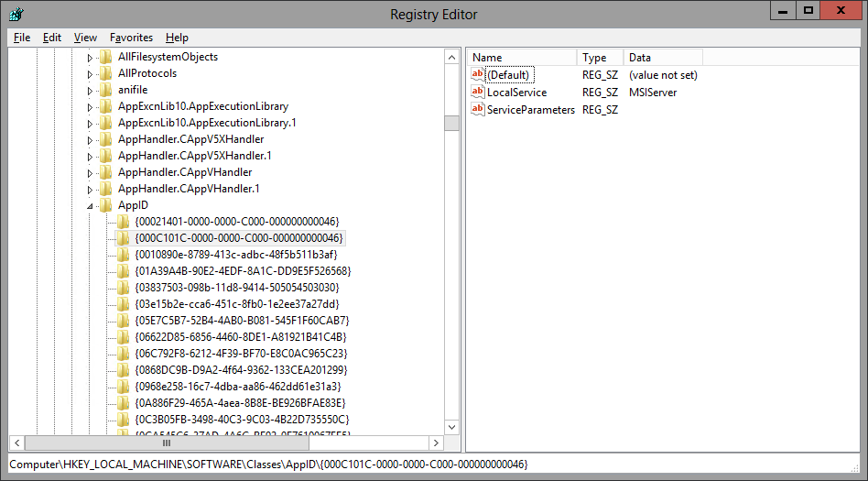Click folder icon of {03837503-098b-11d8-9414-505054503030}
The image size is (868, 481).
point(123,288)
